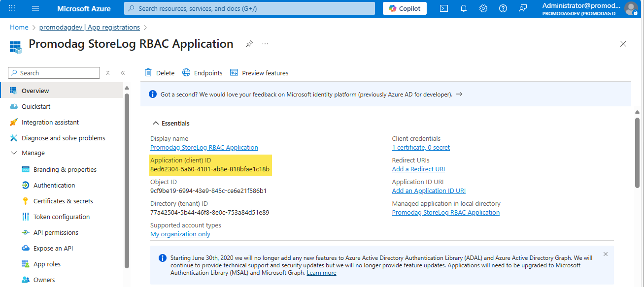The height and width of the screenshot is (287, 644).
Task: Click the sidebar Search field
Action: 54,72
